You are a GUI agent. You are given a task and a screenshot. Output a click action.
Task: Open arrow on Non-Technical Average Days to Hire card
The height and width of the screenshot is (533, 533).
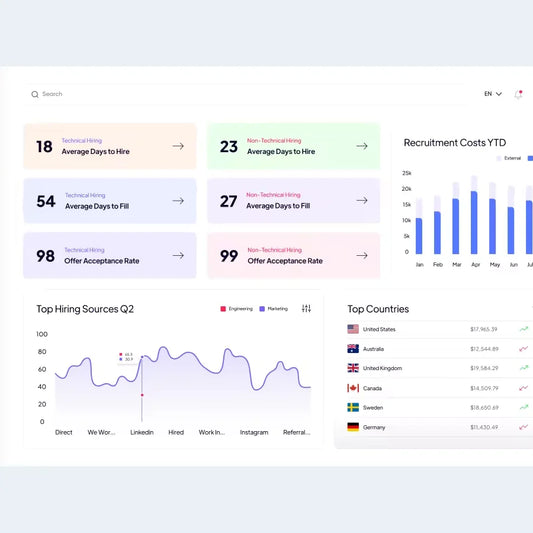click(362, 146)
